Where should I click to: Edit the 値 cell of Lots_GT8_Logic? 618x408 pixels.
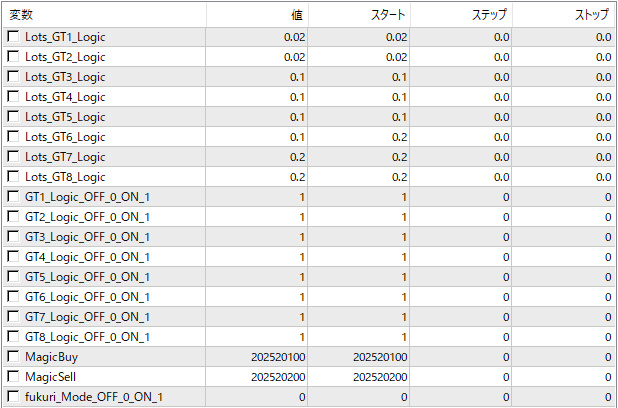click(x=257, y=177)
